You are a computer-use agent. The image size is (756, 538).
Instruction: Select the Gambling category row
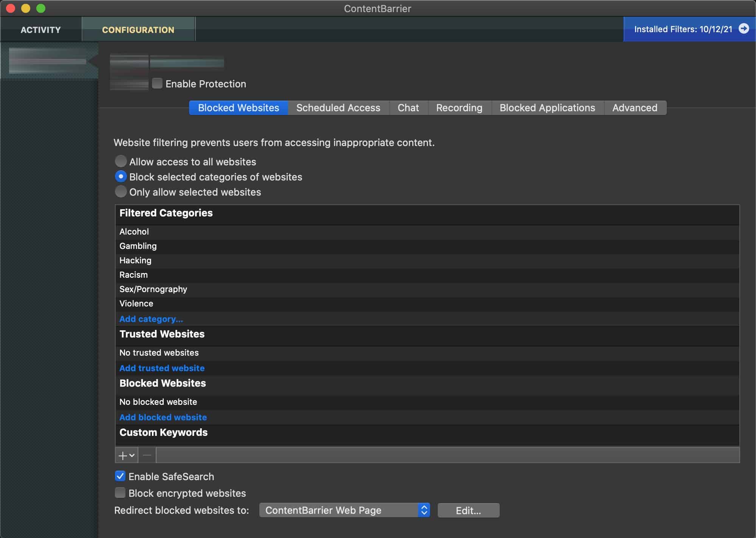pyautogui.click(x=427, y=246)
